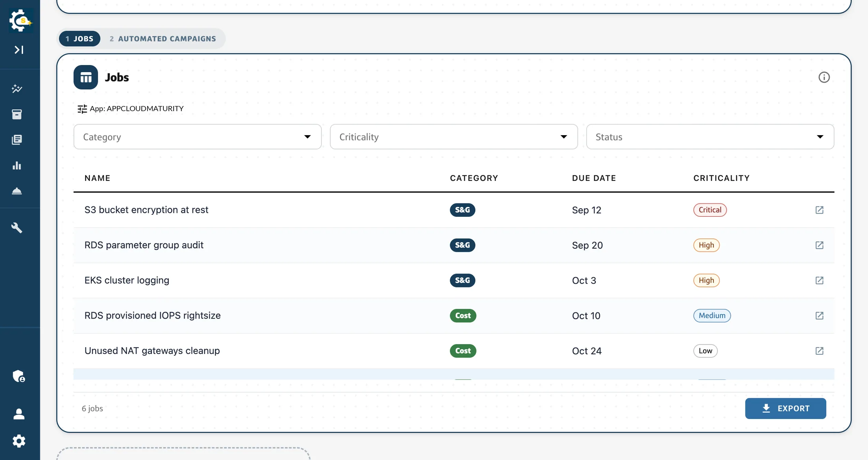Click the 'App: APPCLOUDMATURITY' filter label

point(137,109)
